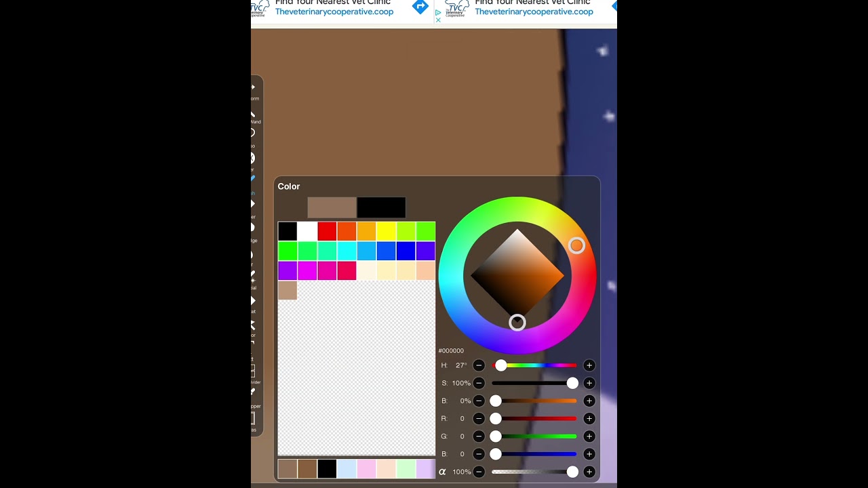Decrease Hue with its minus button
Screen dimensions: 868x488
click(x=479, y=365)
